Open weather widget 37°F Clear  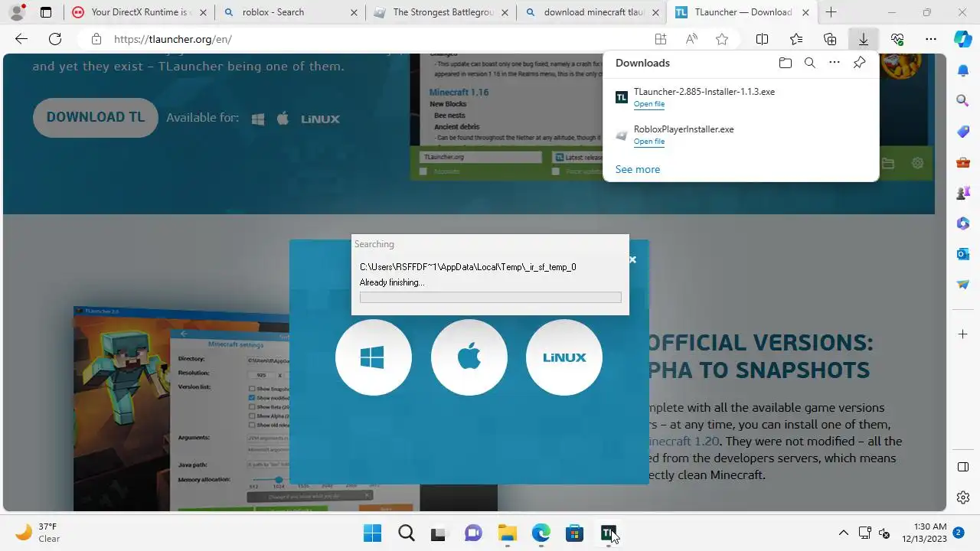click(x=37, y=533)
